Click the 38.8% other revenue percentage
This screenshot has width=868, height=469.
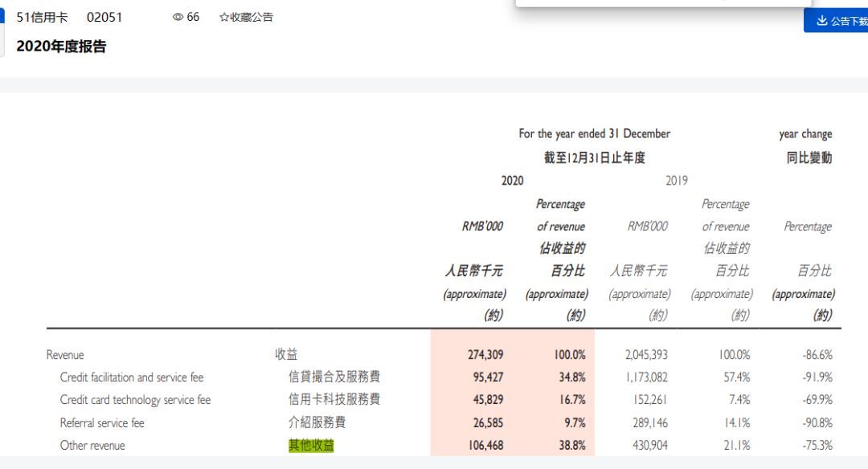[x=569, y=445]
